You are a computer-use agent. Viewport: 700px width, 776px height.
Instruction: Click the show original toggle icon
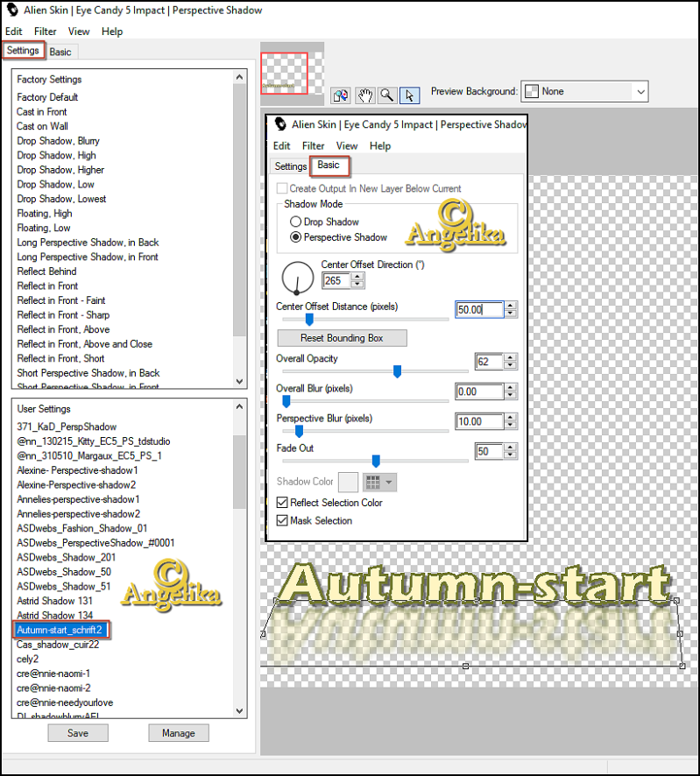341,95
